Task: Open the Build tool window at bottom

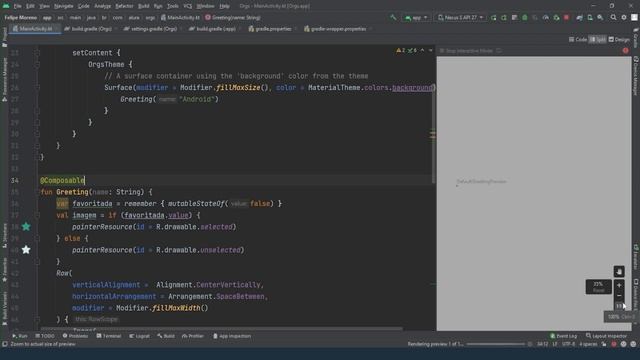Action: point(166,336)
